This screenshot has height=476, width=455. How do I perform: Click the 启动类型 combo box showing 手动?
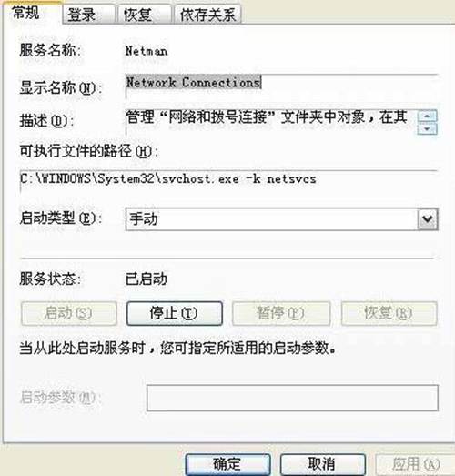coord(281,219)
